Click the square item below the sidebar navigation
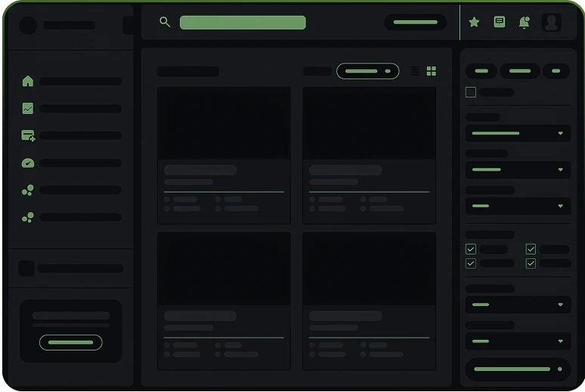Viewport: 585px width, 392px height. point(26,269)
